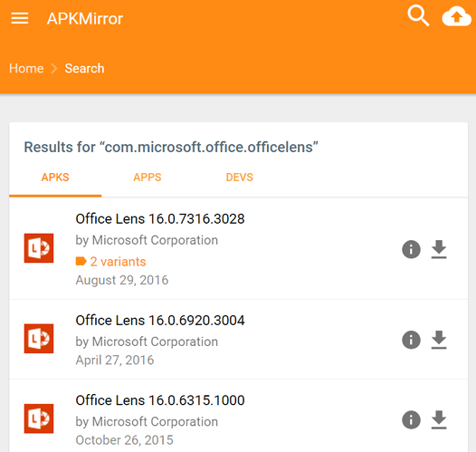Viewport: 476px width, 452px height.
Task: Download Office Lens 16.0.6315.1000 APK
Action: click(x=439, y=419)
